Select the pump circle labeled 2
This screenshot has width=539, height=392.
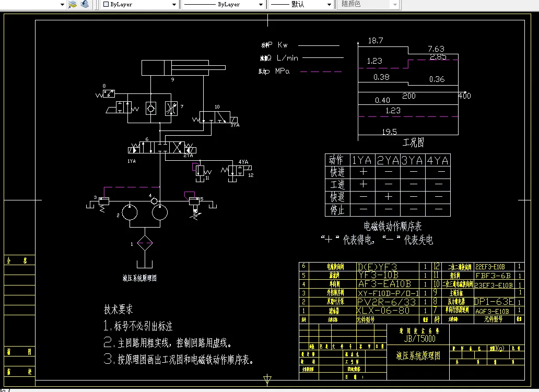click(x=130, y=212)
